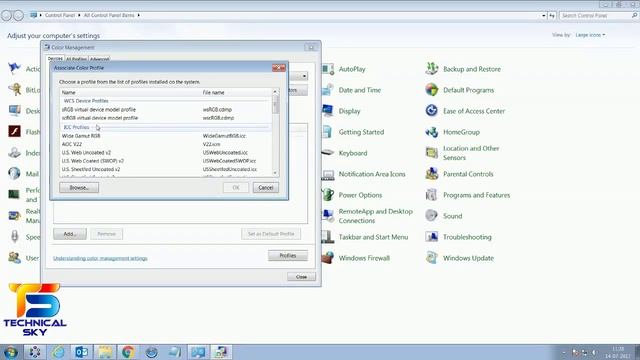Switch to the Advanced tab
640x360 pixels.
[x=100, y=59]
